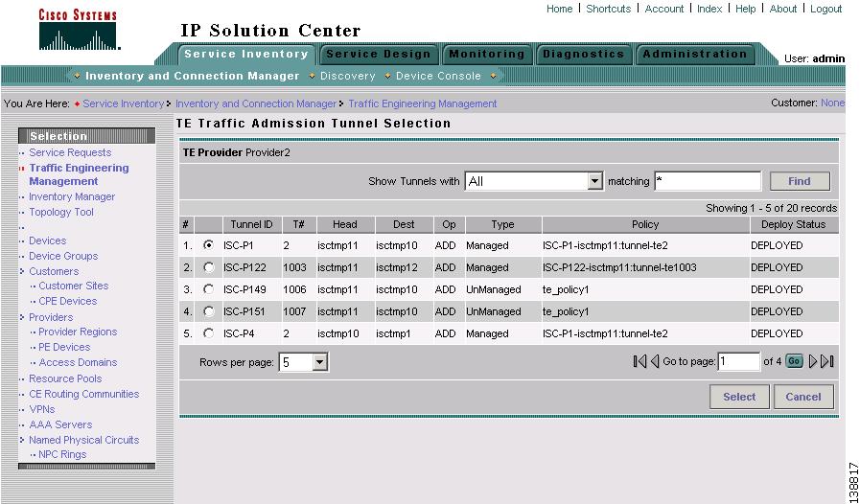Select radio button for tunnel ISC-P149

(208, 289)
